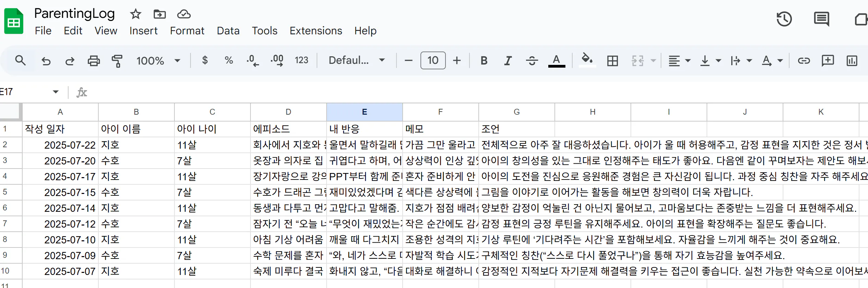Star the ParentingLog document
The image size is (868, 288).
136,14
